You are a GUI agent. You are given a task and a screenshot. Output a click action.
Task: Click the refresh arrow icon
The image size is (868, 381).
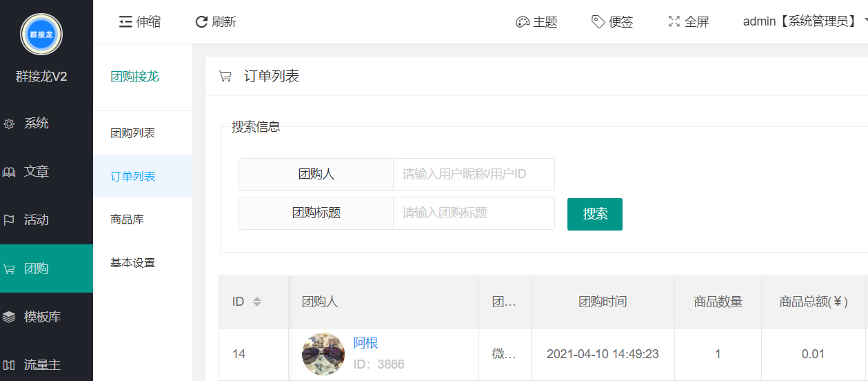pyautogui.click(x=201, y=22)
